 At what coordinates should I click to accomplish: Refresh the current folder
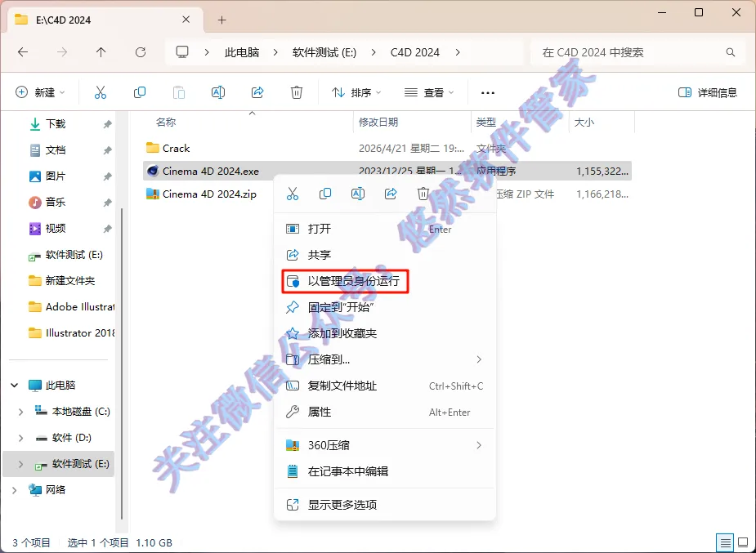tap(141, 52)
